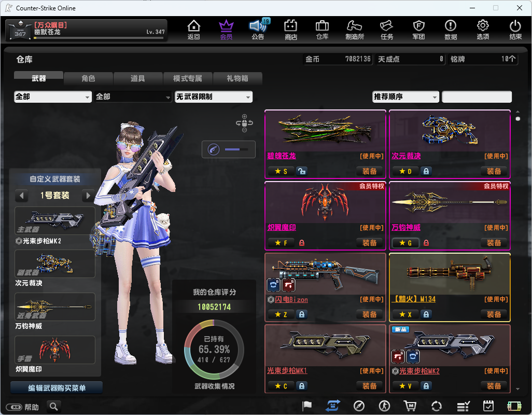532x415 pixels.
Task: Toggle the lock icon on 光束步枪MK1
Action: tap(302, 386)
